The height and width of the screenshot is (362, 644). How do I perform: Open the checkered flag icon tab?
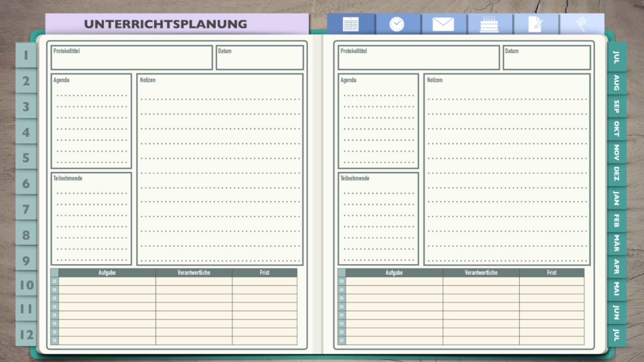coord(581,24)
